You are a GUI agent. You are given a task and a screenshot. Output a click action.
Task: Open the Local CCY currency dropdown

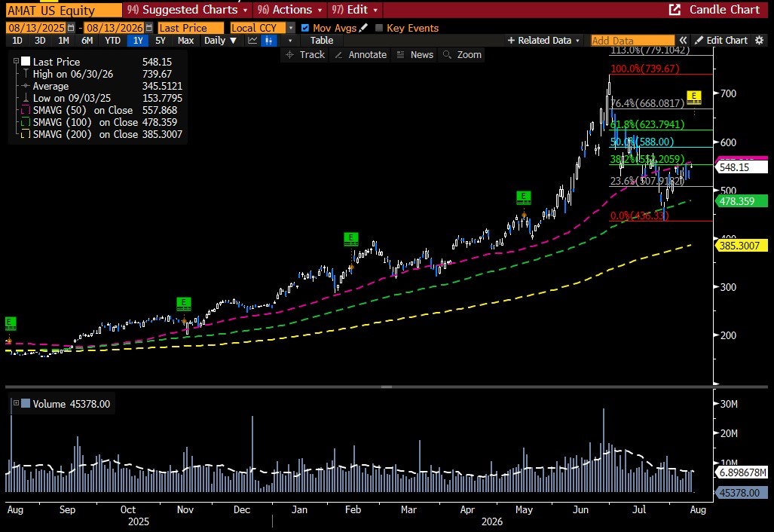point(291,28)
